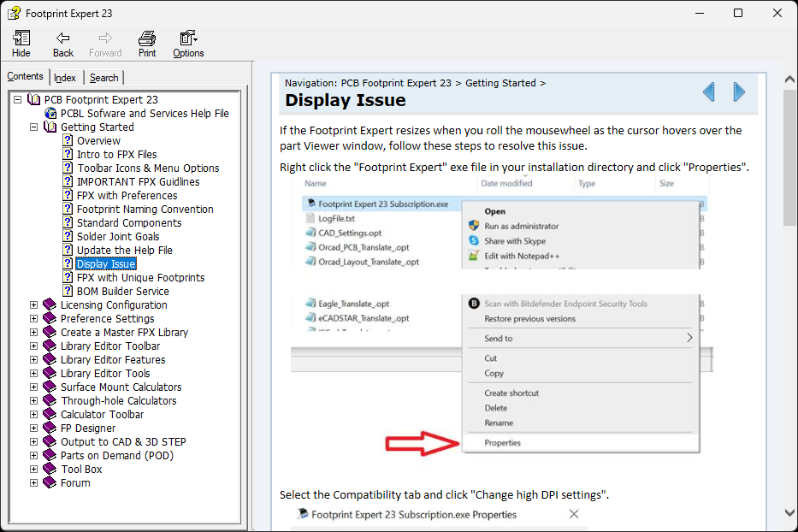Click the PCB Footprint Expert 23 book icon
The height and width of the screenshot is (532, 798).
(33, 99)
